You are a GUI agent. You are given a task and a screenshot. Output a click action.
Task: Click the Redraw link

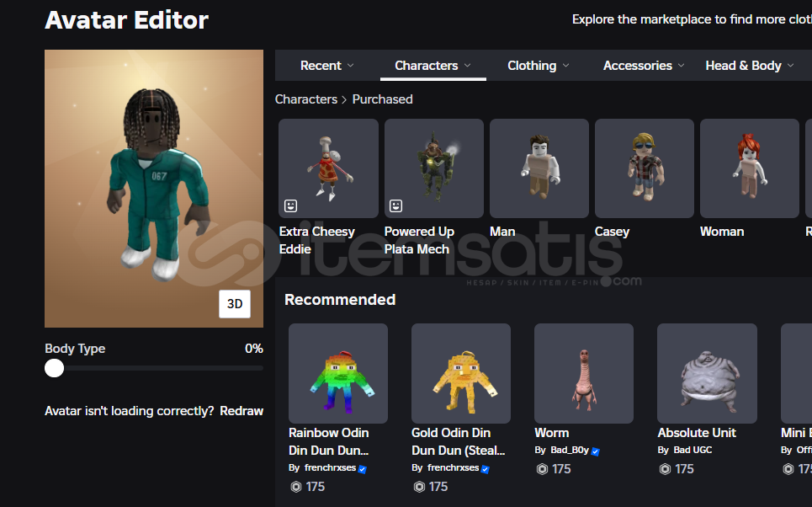click(x=241, y=411)
